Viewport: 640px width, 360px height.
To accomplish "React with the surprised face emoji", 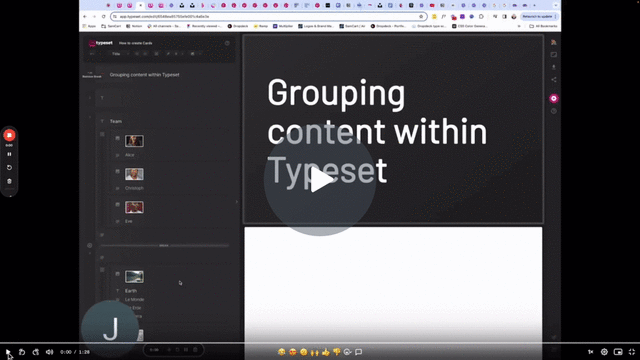I will (304, 352).
